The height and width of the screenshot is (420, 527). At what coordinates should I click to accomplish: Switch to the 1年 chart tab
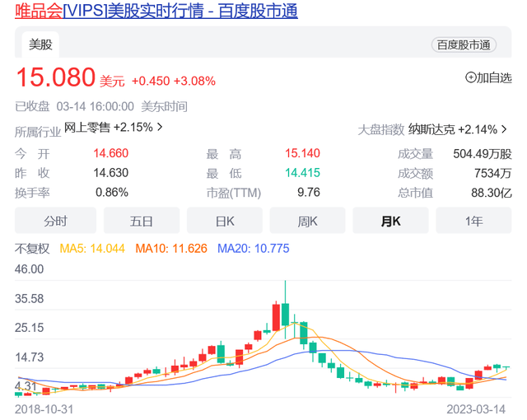[473, 221]
